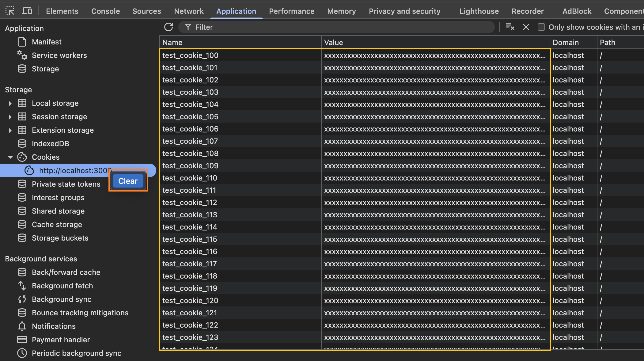The width and height of the screenshot is (644, 361).
Task: Click the Periodic background sync clock icon
Action: (x=22, y=353)
